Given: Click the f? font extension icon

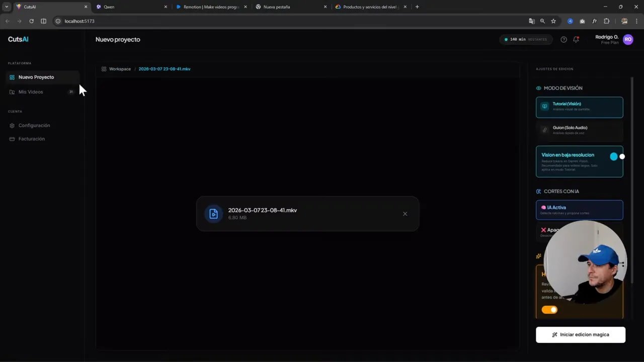Looking at the screenshot, I should (x=594, y=21).
